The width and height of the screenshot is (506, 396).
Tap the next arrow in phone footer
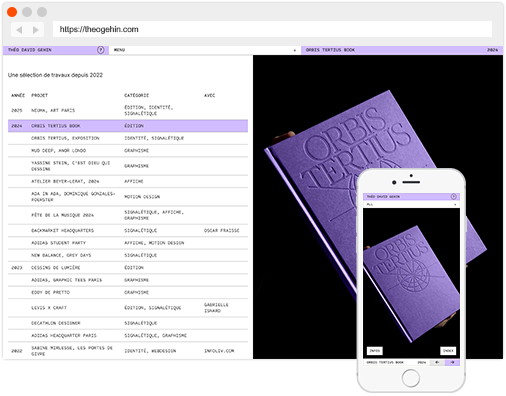(452, 362)
